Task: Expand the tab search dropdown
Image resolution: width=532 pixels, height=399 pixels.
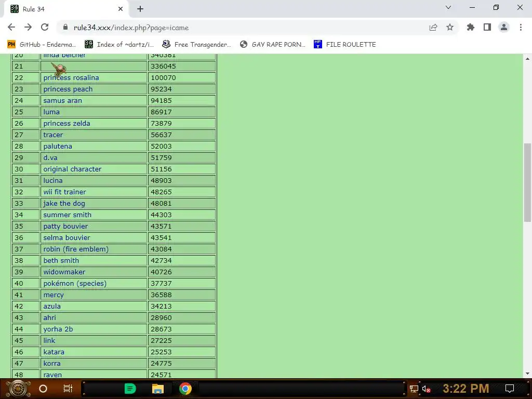Action: point(448,7)
